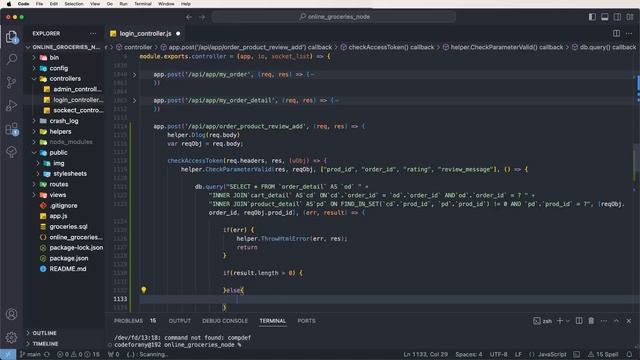Kill terminal using trash icon
The width and height of the screenshot is (640, 360).
[591, 321]
